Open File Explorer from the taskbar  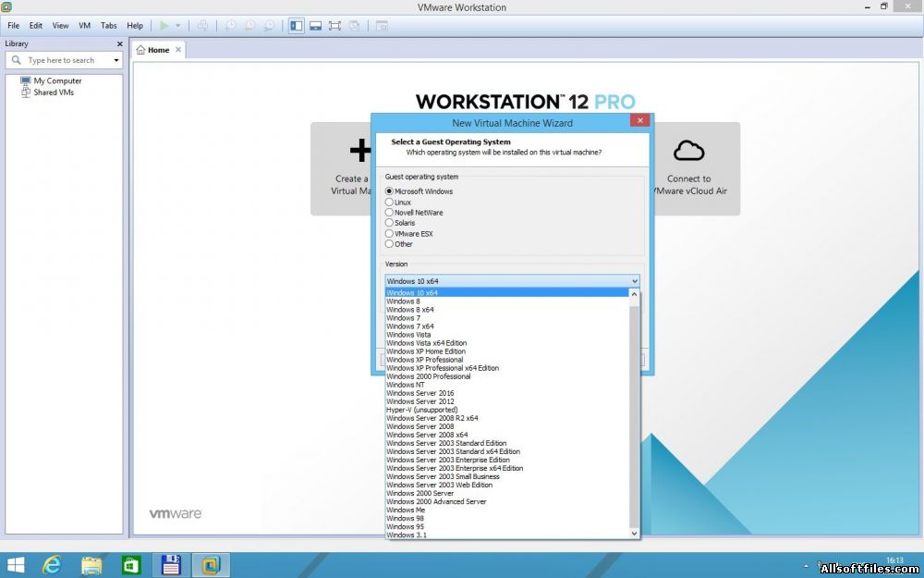[91, 564]
